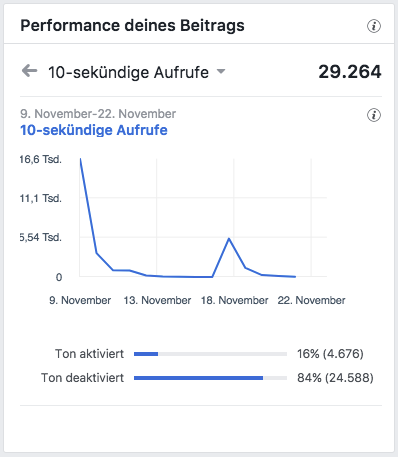Select the Ton deaktiviert label
Image resolution: width=398 pixels, height=457 pixels.
click(x=82, y=378)
